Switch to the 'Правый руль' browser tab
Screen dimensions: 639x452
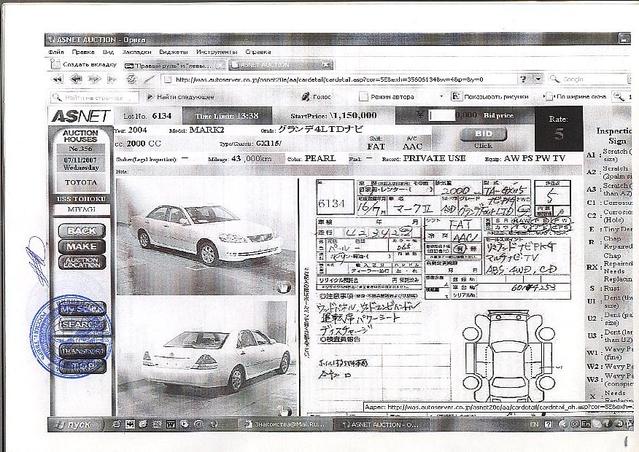click(x=174, y=65)
